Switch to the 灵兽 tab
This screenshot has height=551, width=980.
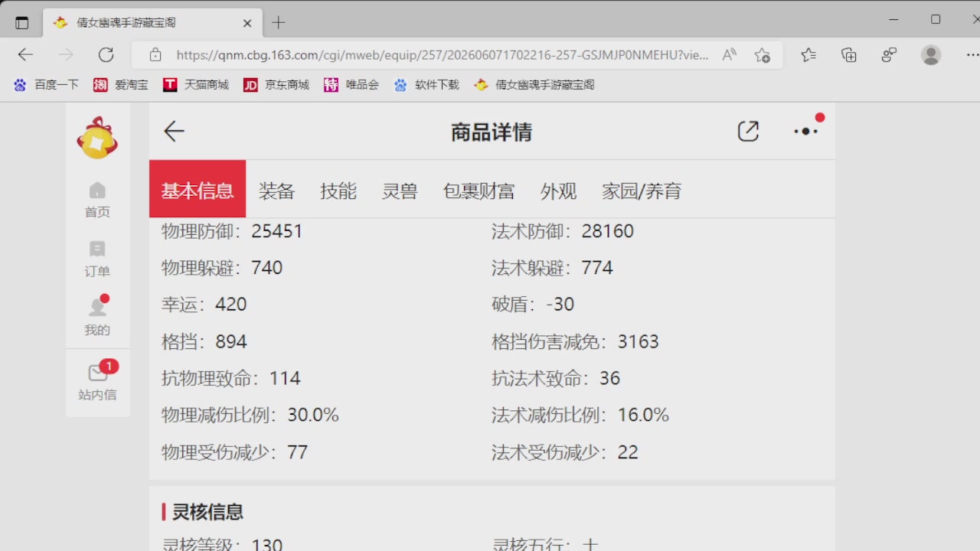(x=400, y=191)
